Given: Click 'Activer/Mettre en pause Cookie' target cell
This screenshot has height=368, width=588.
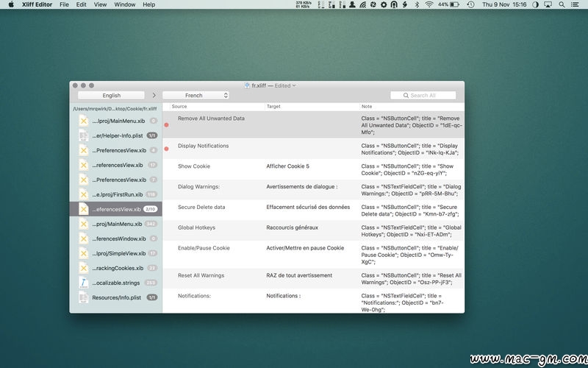Looking at the screenshot, I should click(x=305, y=248).
